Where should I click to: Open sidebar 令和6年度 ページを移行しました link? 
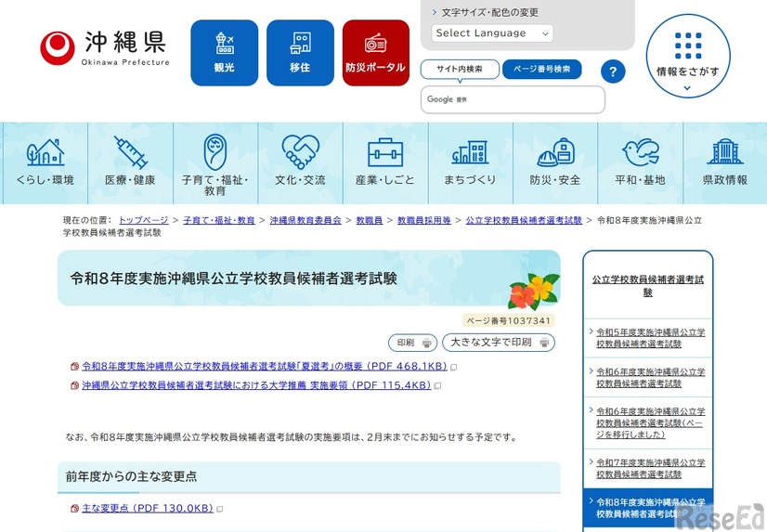pos(651,423)
